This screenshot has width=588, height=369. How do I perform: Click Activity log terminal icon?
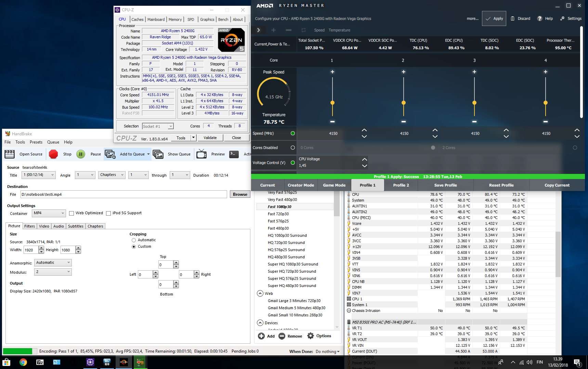point(234,154)
